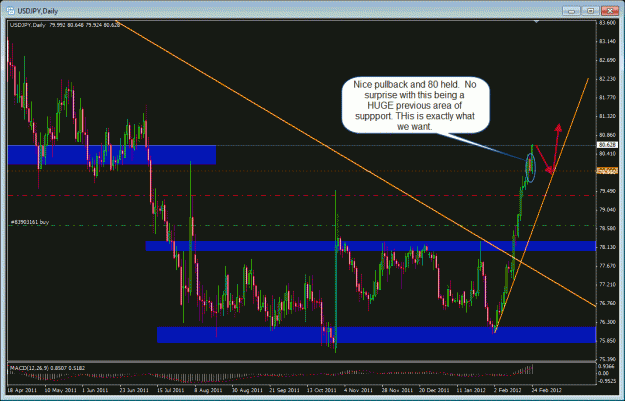Click price level 80.410 on the axis
The height and width of the screenshot is (401, 625).
607,153
